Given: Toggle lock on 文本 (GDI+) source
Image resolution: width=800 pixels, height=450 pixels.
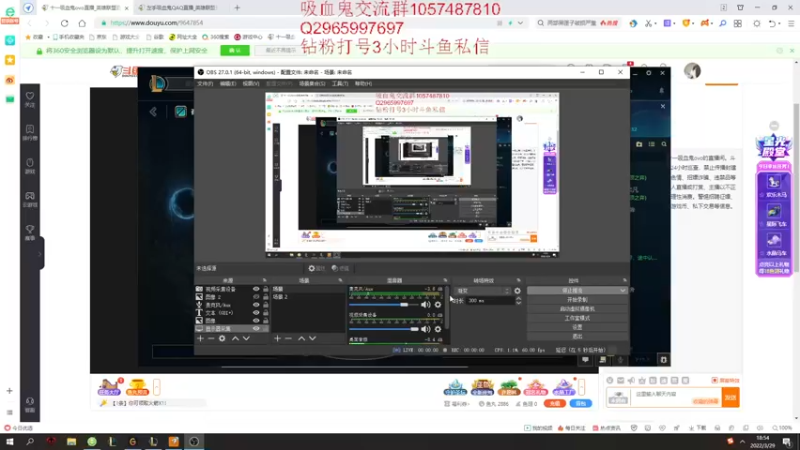Looking at the screenshot, I should 266,313.
